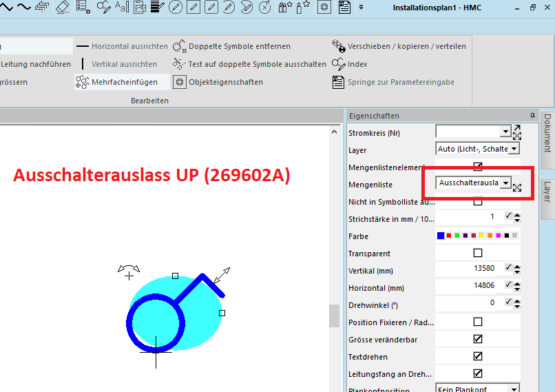Image resolution: width=555 pixels, height=392 pixels.
Task: Click the Index tool icon
Action: point(338,64)
